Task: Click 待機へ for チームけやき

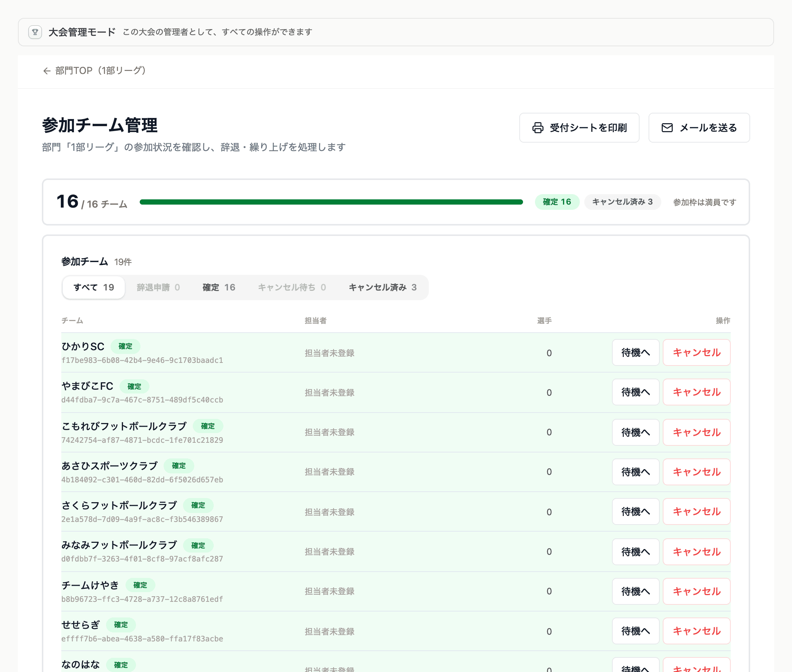Action: (x=635, y=592)
